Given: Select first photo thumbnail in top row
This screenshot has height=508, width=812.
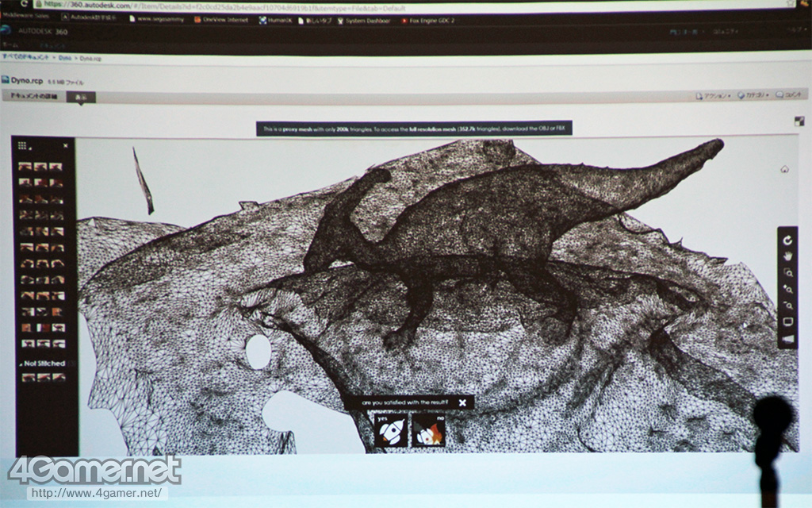Looking at the screenshot, I should click(25, 167).
